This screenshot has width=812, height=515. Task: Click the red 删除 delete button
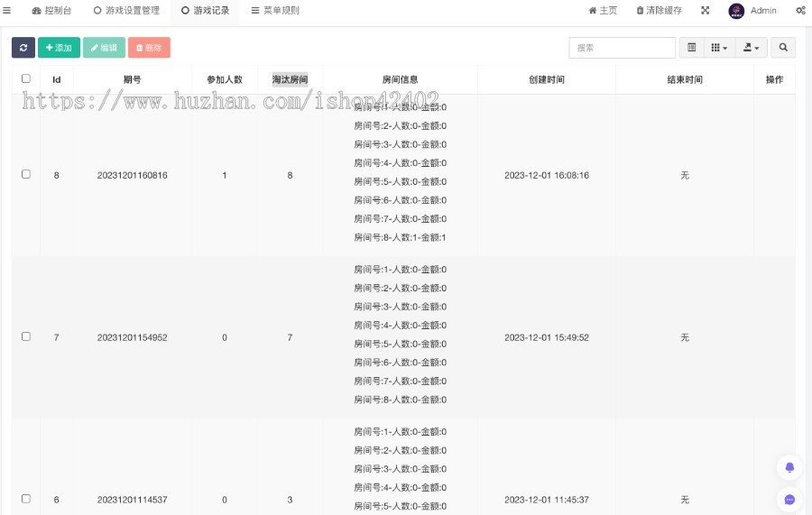click(x=149, y=48)
